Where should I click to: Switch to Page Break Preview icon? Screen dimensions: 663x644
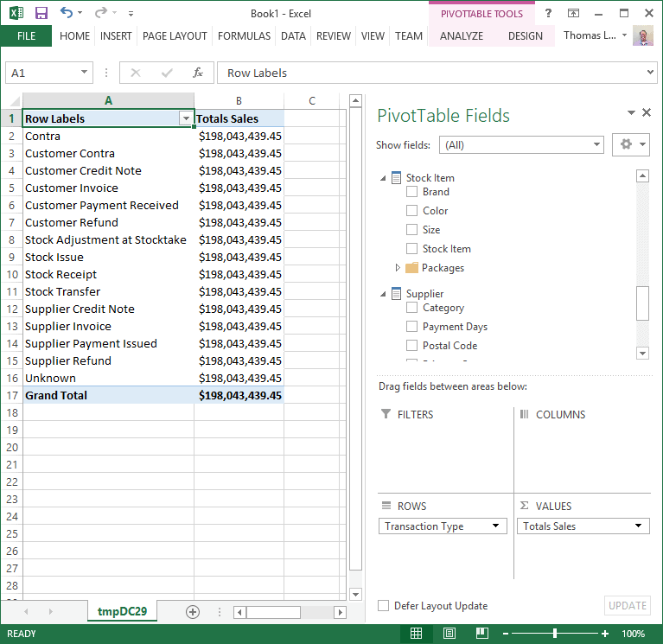click(480, 634)
